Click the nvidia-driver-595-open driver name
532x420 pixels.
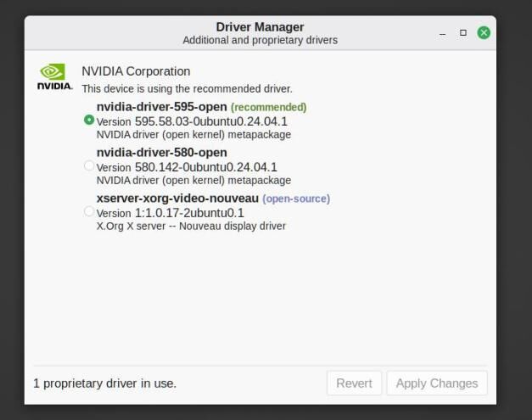(x=161, y=107)
